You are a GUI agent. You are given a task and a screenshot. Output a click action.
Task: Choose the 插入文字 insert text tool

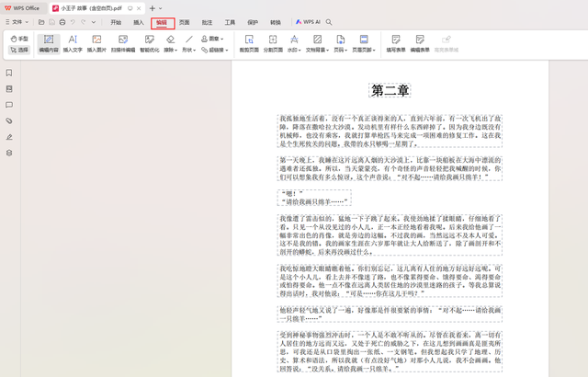[73, 43]
